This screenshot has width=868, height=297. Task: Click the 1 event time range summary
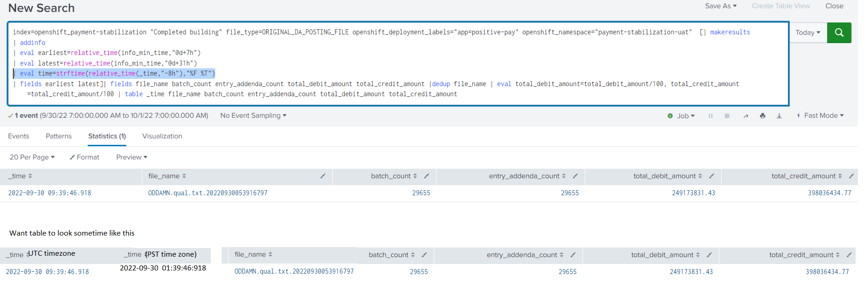click(108, 115)
